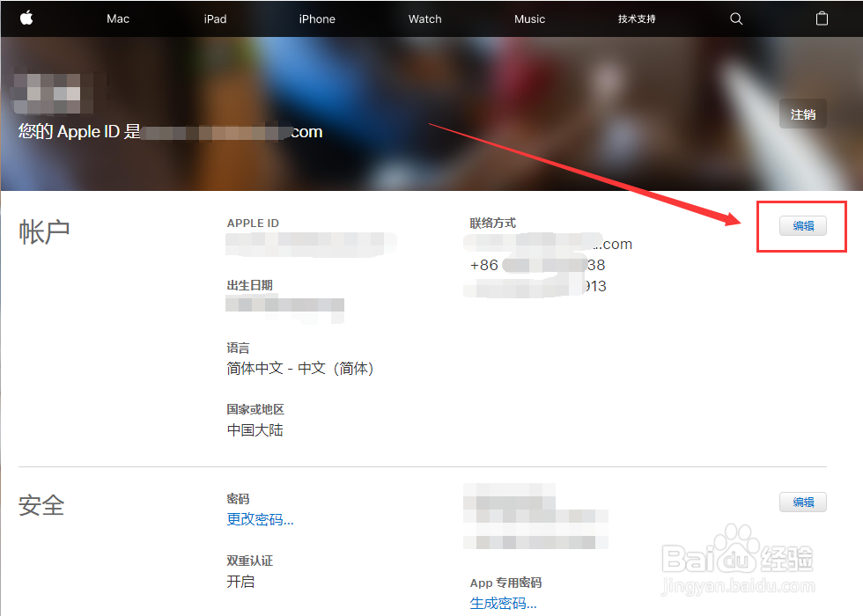Click the 国家或地区 label

pyautogui.click(x=255, y=409)
